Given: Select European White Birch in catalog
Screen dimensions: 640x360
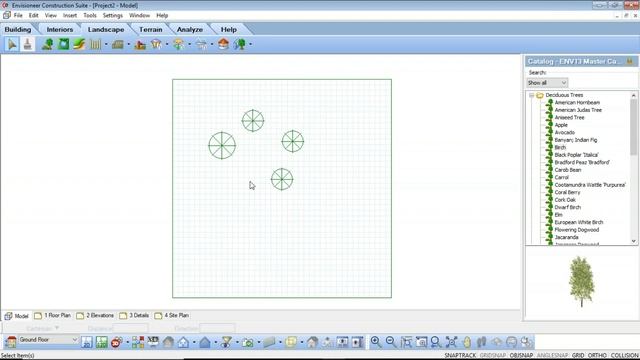Looking at the screenshot, I should [x=579, y=222].
